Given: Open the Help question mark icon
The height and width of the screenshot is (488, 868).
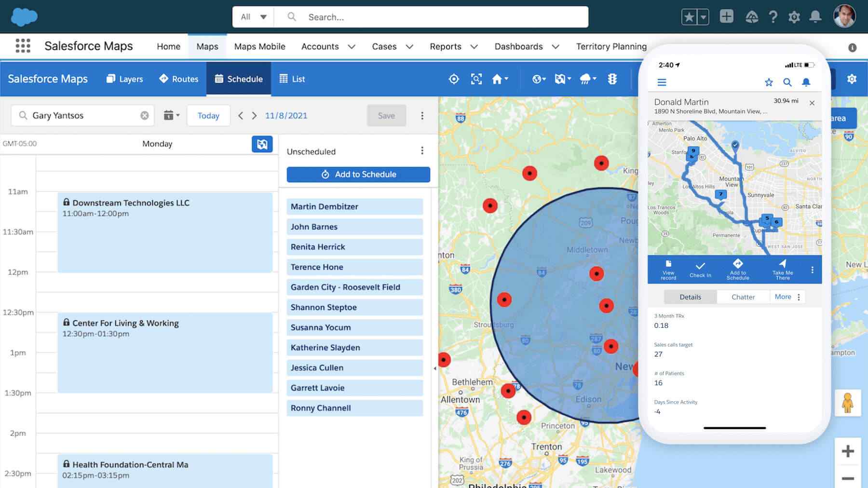Looking at the screenshot, I should coord(773,17).
